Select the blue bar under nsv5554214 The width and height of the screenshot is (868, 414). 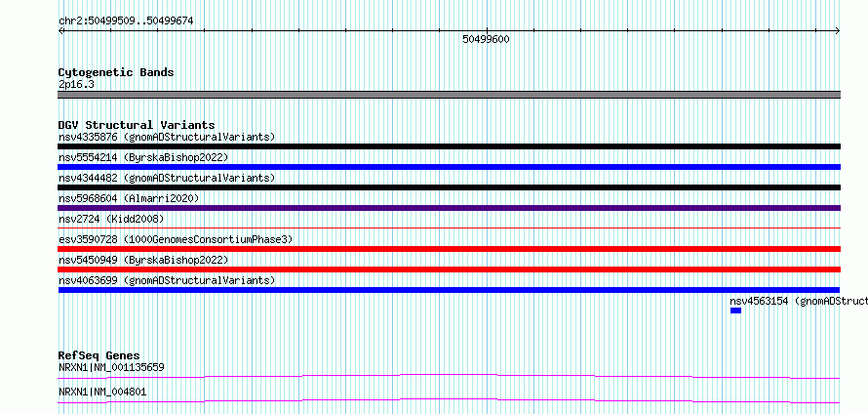[x=449, y=167]
